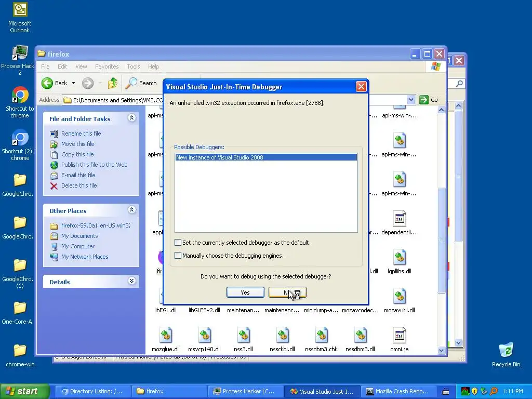Click file list scroll down arrow
Screen dimensions: 532x399
coord(441,351)
